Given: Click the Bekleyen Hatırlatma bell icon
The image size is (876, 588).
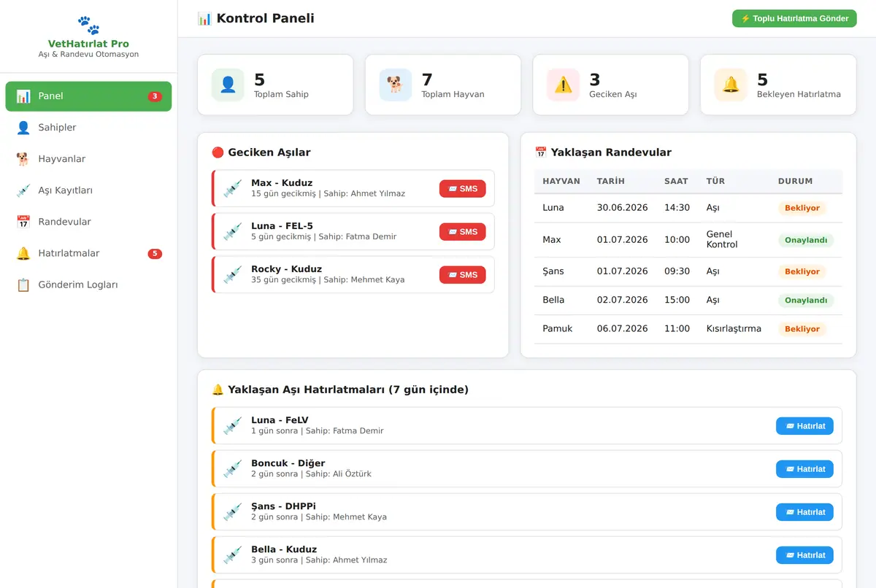Looking at the screenshot, I should coord(731,85).
